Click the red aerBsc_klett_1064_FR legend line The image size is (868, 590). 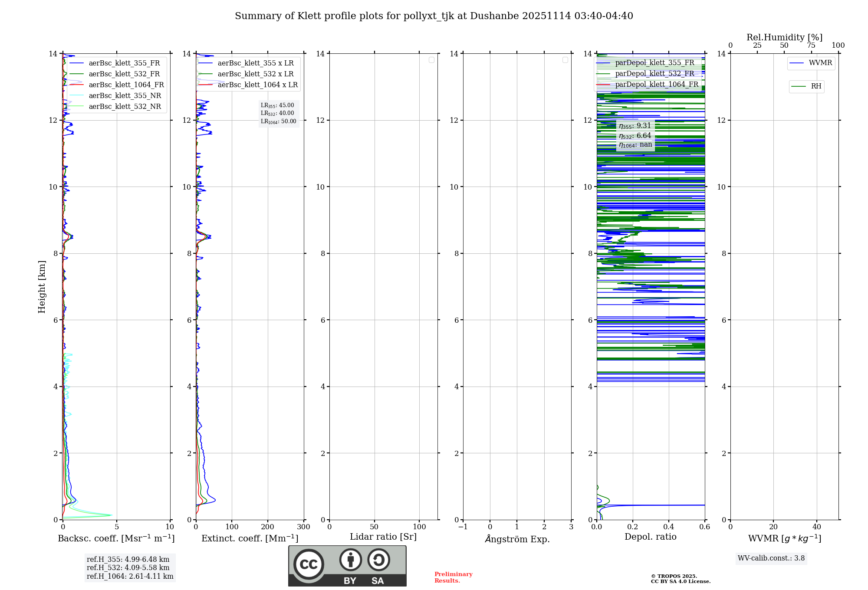point(76,85)
